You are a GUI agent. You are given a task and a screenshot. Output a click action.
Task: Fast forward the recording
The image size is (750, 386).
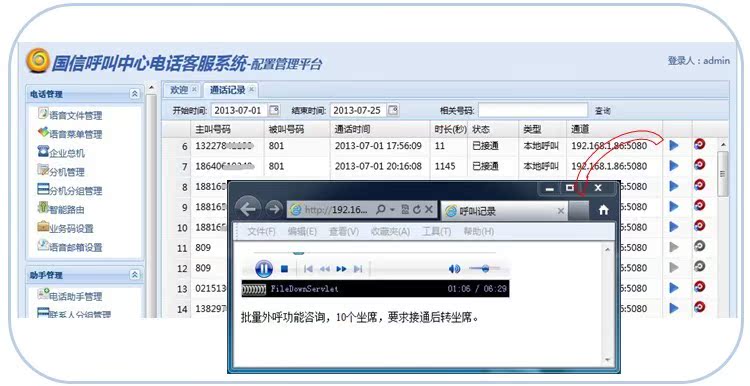pyautogui.click(x=341, y=269)
